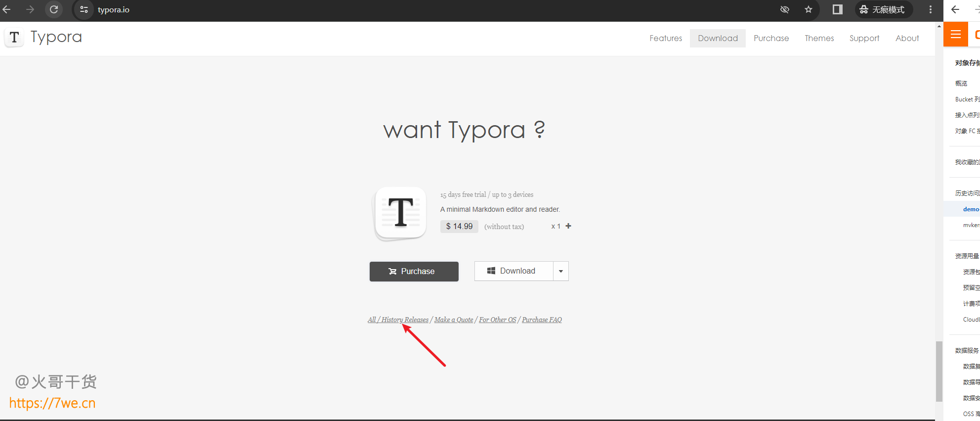This screenshot has width=980, height=421.
Task: Click the scrollbar up arrow
Action: [939, 26]
